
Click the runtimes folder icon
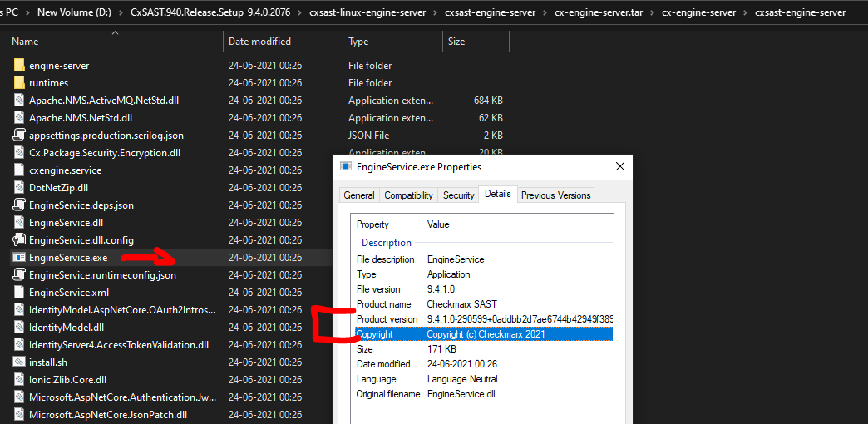(x=19, y=83)
